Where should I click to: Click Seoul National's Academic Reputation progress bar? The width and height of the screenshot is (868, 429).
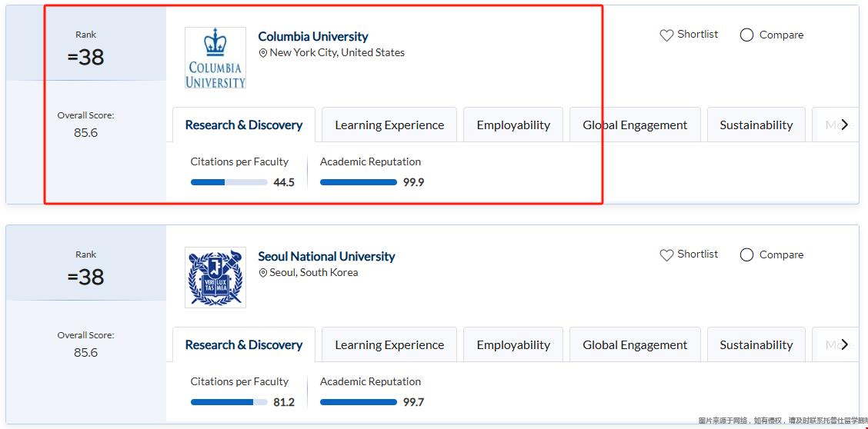[x=359, y=402]
